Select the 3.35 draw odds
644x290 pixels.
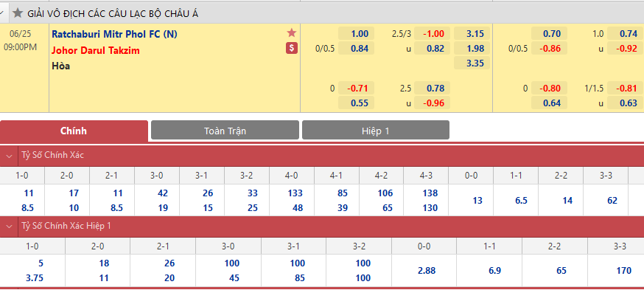(472, 63)
